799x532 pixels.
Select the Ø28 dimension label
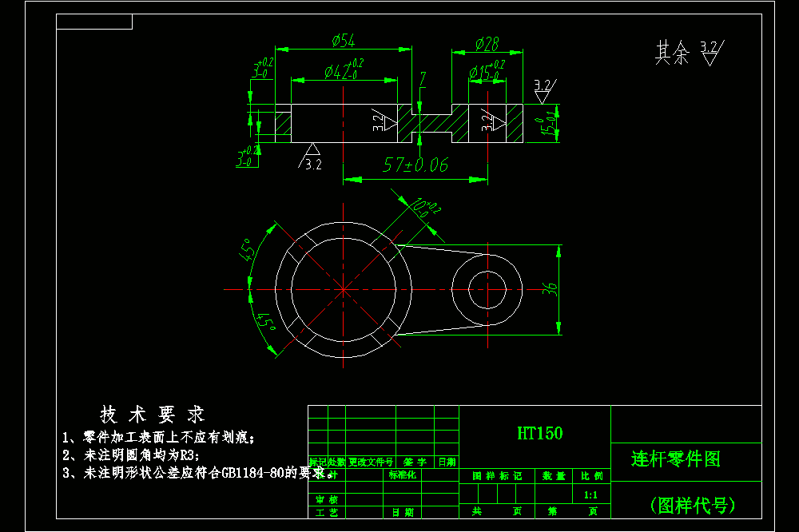[487, 44]
